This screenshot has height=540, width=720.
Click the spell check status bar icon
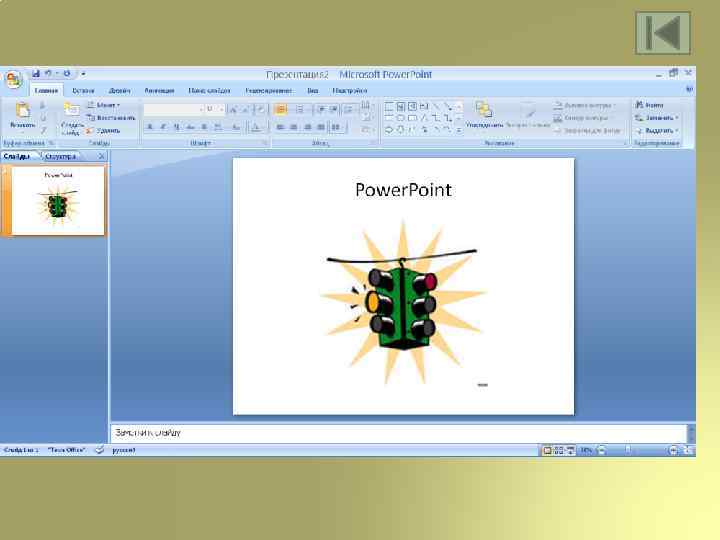(99, 450)
